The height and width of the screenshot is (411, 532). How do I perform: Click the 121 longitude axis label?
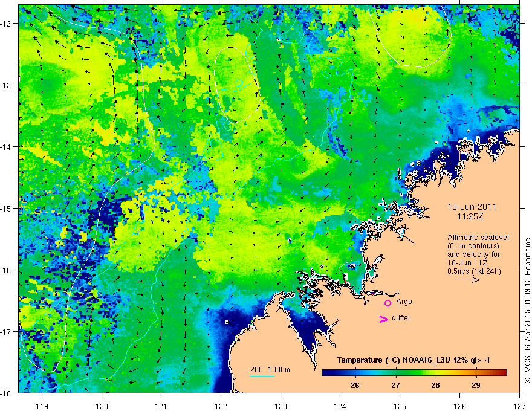161,406
